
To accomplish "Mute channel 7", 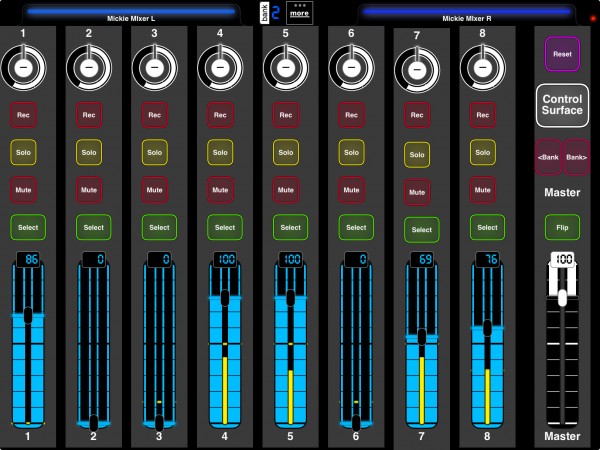I will (x=417, y=192).
